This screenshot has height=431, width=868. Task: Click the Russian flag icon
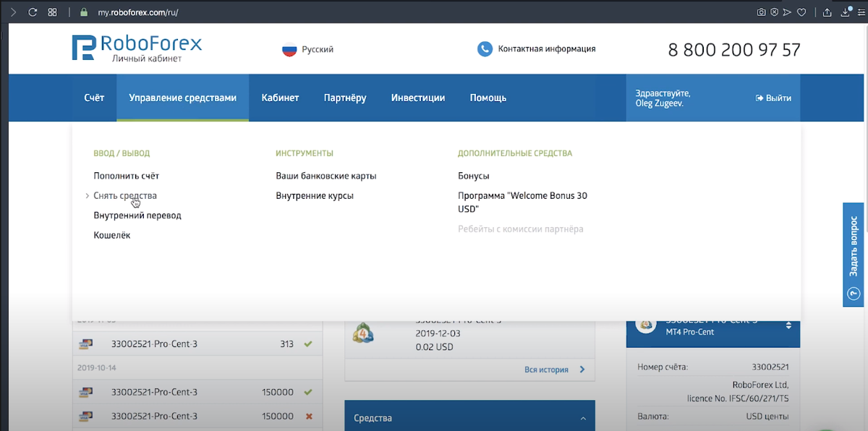(289, 50)
